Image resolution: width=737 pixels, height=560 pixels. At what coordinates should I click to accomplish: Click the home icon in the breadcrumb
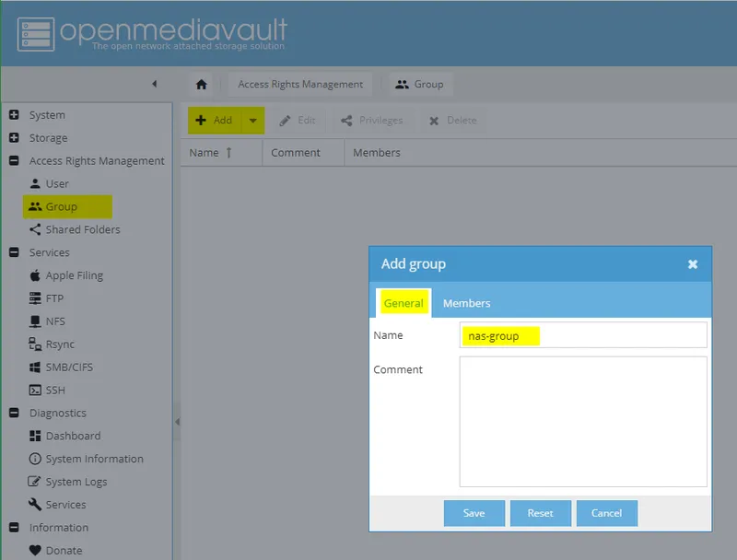pos(201,84)
